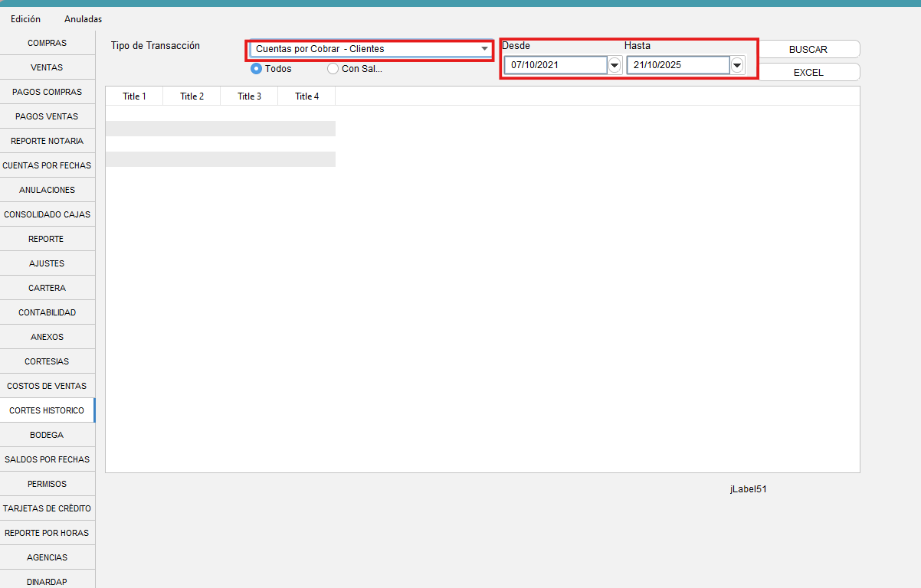This screenshot has width=921, height=588.
Task: Open the CONTABILIDAD tab
Action: point(47,312)
